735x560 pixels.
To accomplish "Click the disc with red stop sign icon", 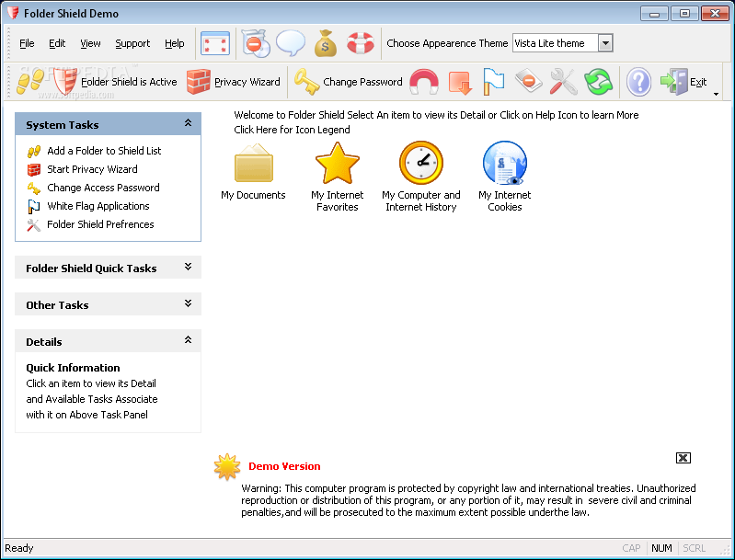I will point(256,43).
